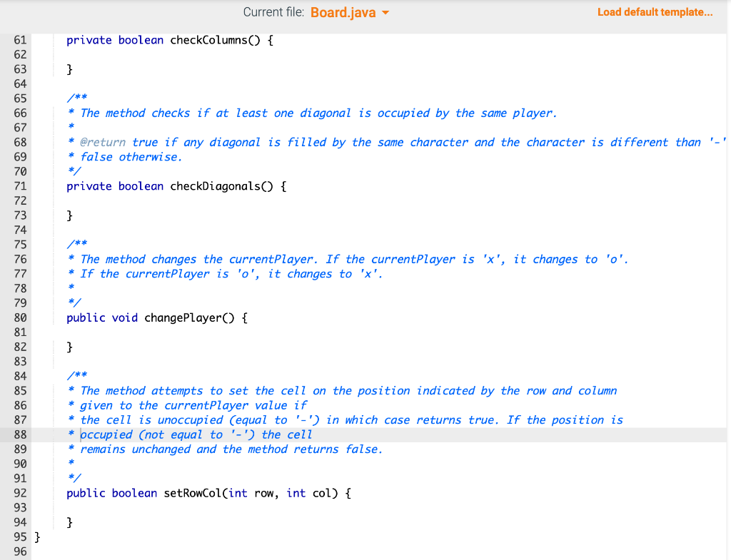This screenshot has width=731, height=560.
Task: Select line number 61 in the gutter
Action: (x=20, y=40)
